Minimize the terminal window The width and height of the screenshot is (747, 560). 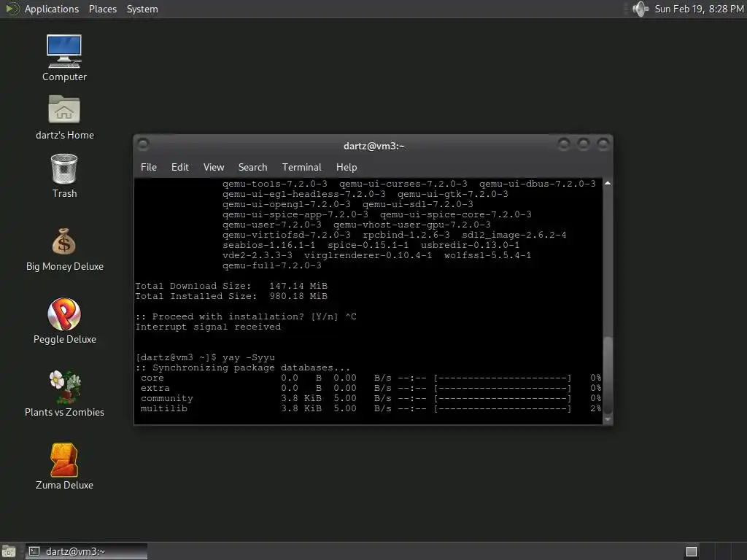click(564, 144)
